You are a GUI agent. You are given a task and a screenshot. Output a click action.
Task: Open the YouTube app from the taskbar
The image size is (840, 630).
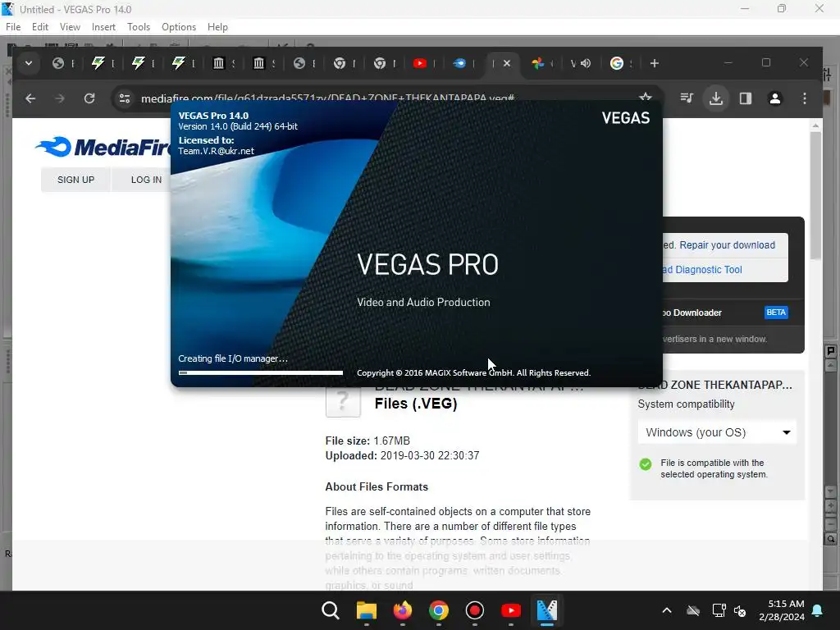click(x=510, y=610)
